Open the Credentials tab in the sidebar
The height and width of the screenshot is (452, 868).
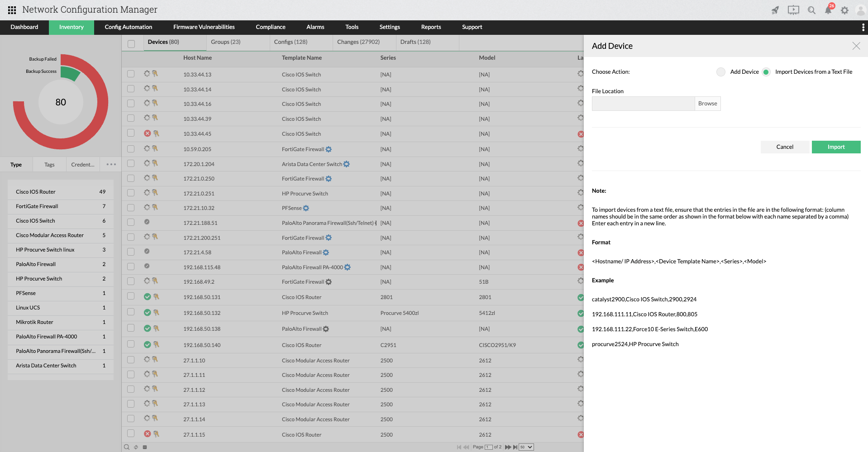[83, 165]
